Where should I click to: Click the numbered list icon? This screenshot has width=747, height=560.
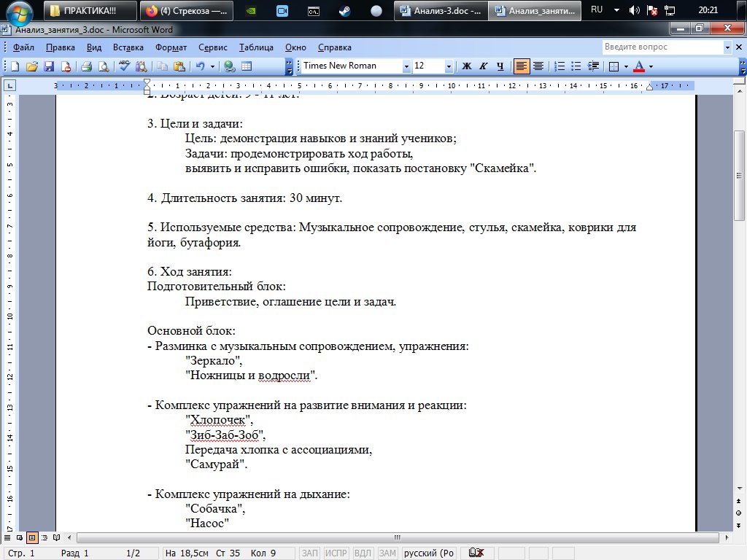click(x=560, y=66)
